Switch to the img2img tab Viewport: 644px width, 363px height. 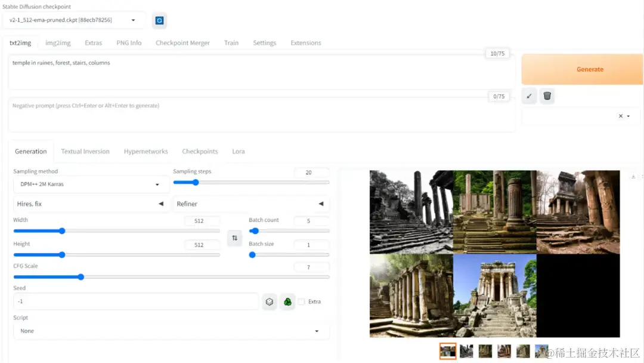(x=58, y=43)
